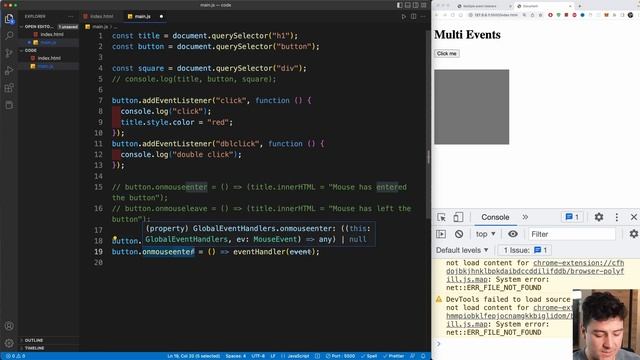Screen dimensions: 640x360
Task: Toggle the bottom panel layout icon
Action: click(408, 5)
